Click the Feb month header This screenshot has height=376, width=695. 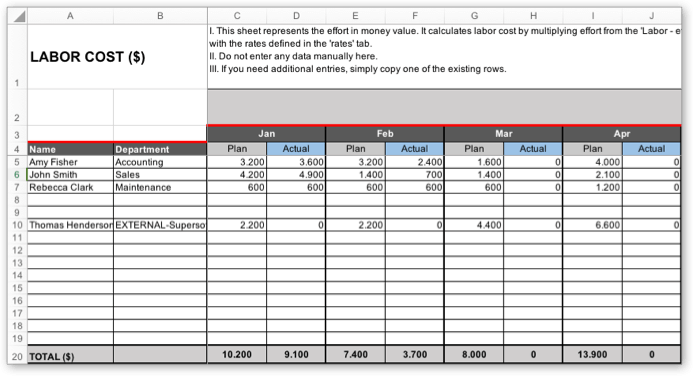point(385,134)
